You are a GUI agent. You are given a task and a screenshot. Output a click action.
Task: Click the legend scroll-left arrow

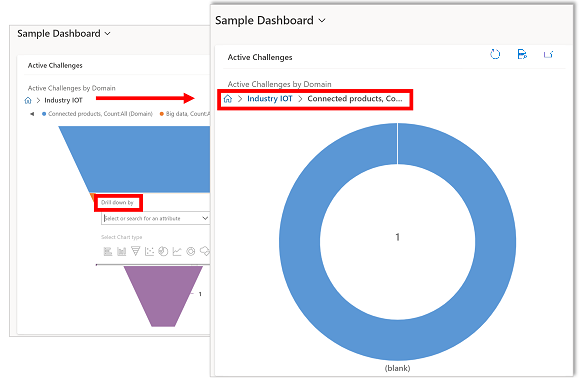pyautogui.click(x=32, y=114)
